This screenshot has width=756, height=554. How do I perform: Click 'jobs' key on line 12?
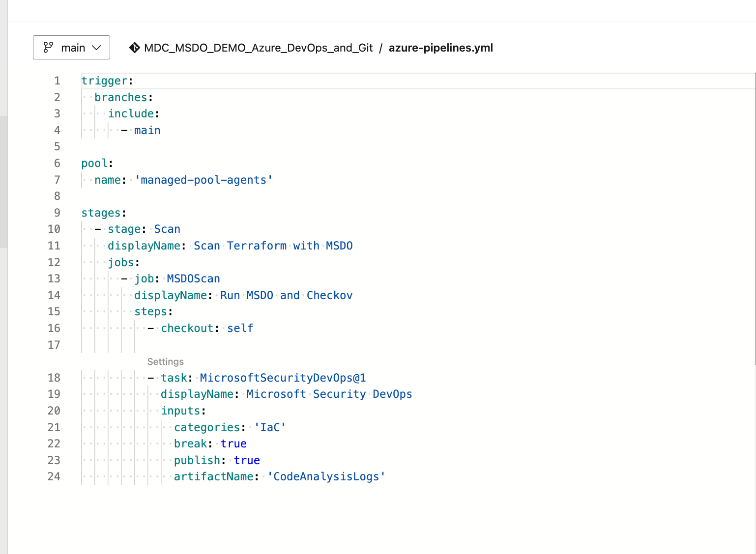tap(121, 262)
